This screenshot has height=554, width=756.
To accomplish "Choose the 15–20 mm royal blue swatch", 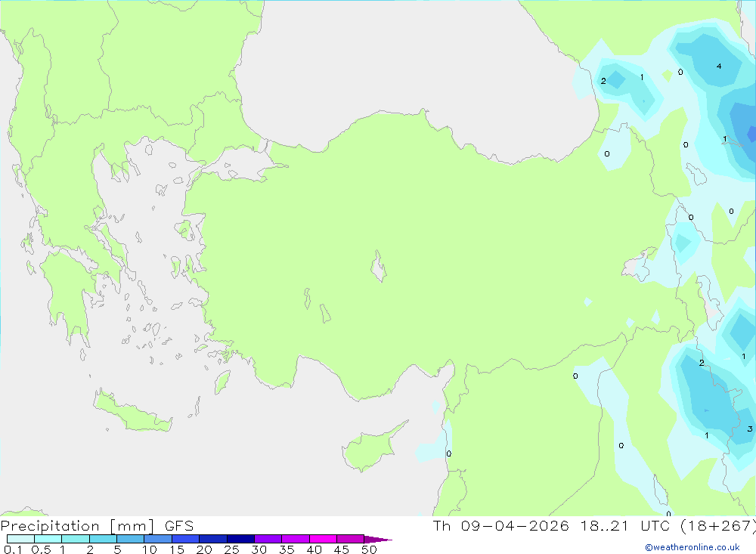I will (x=186, y=539).
